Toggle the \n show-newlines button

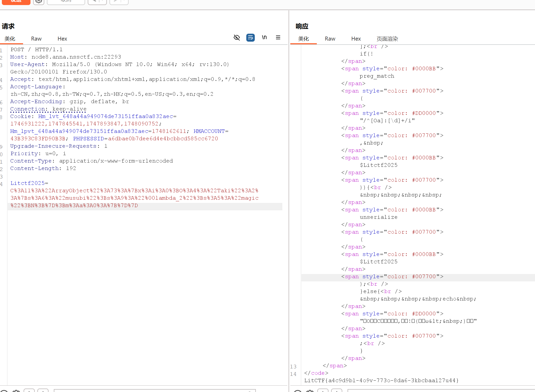(x=264, y=37)
